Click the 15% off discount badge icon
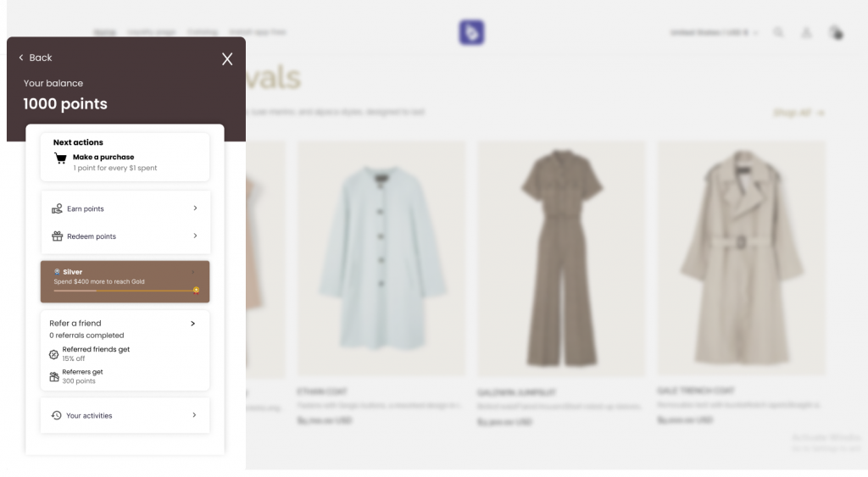Image resolution: width=868 pixels, height=477 pixels. click(x=54, y=354)
